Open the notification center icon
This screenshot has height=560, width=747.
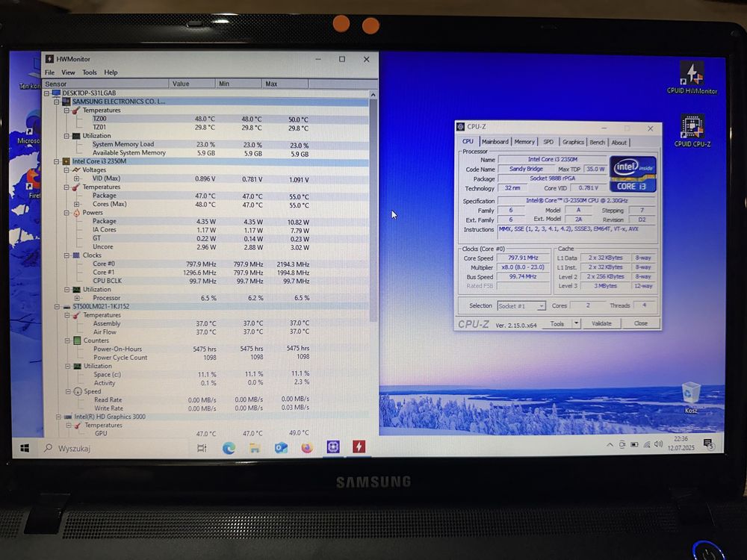708,445
